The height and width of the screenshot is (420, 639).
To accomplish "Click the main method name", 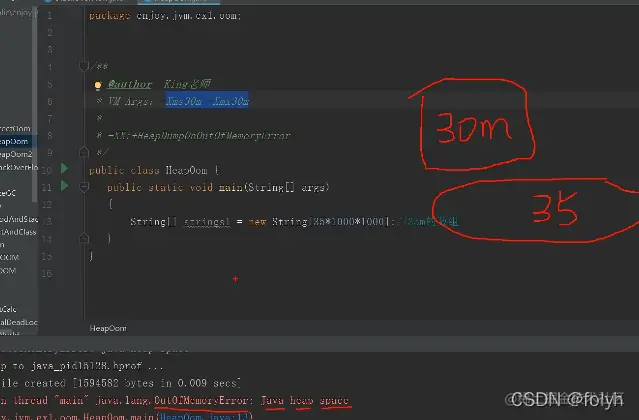I will point(231,187).
